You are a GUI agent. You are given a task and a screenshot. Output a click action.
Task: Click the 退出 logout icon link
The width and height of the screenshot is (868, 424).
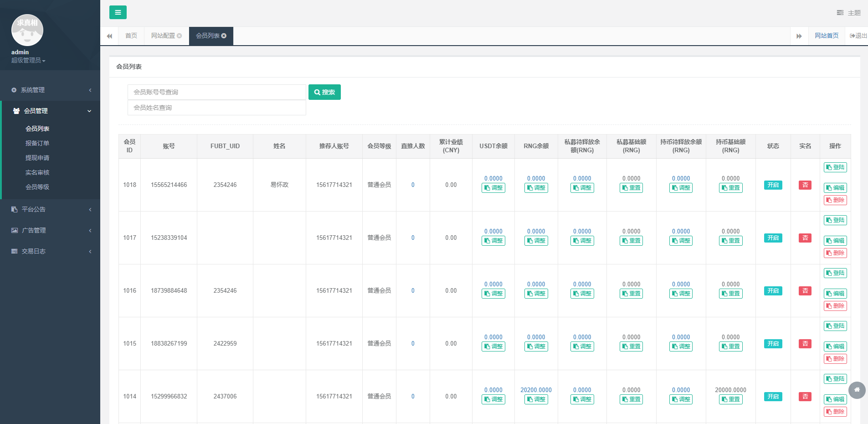(x=858, y=36)
